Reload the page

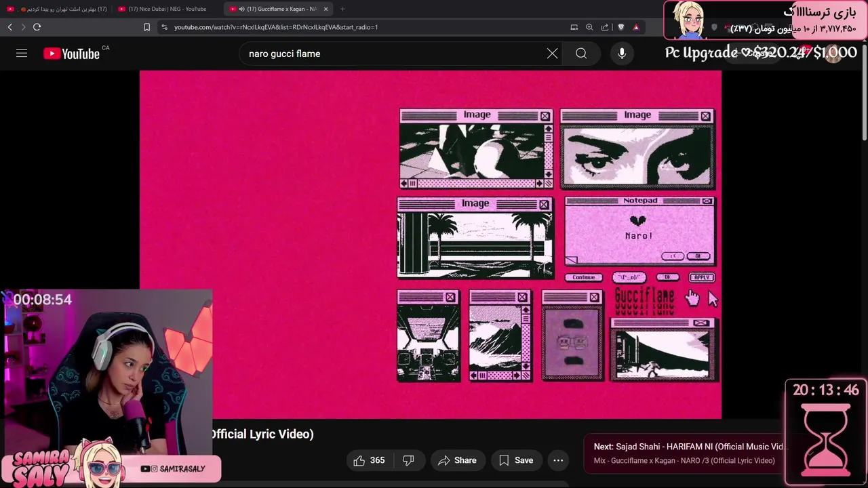(37, 27)
